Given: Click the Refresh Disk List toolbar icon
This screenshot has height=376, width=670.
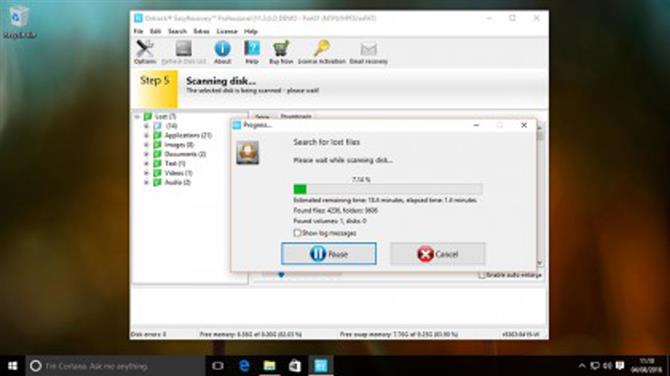Looking at the screenshot, I should pos(184,52).
